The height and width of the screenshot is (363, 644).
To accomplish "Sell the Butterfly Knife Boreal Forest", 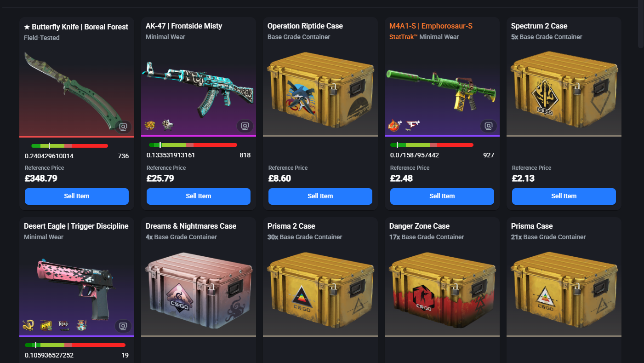I will 77,196.
